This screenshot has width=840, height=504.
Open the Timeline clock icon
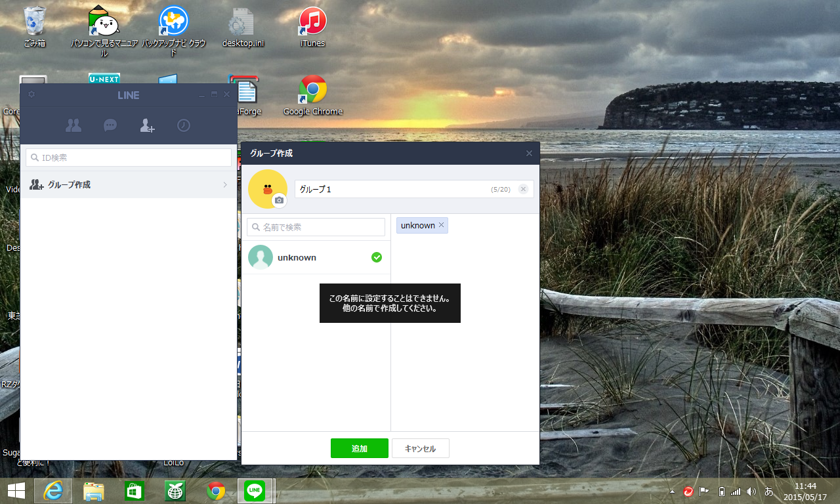pyautogui.click(x=184, y=125)
